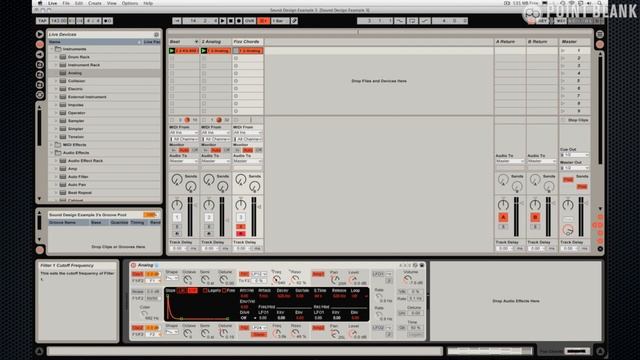640x360 pixels.
Task: Solo track 3 Fizz Chords
Action: [x=240, y=227]
